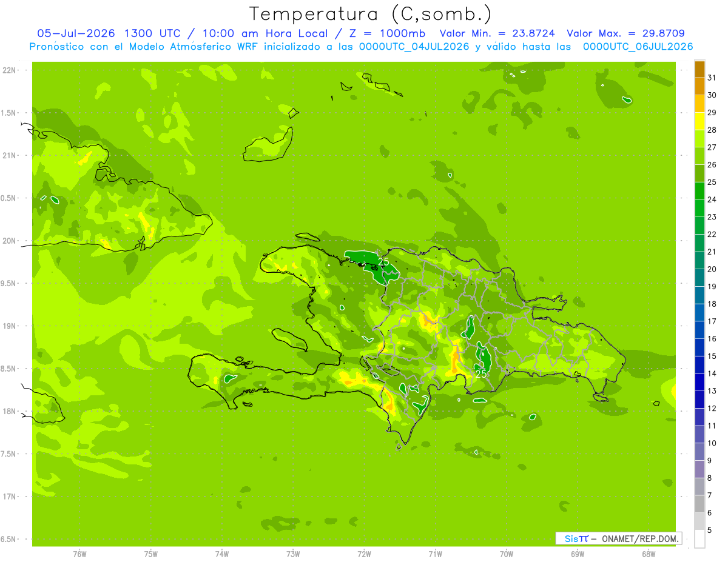Click the '75W' longitude label
This screenshot has height=562, width=728.
(x=151, y=554)
